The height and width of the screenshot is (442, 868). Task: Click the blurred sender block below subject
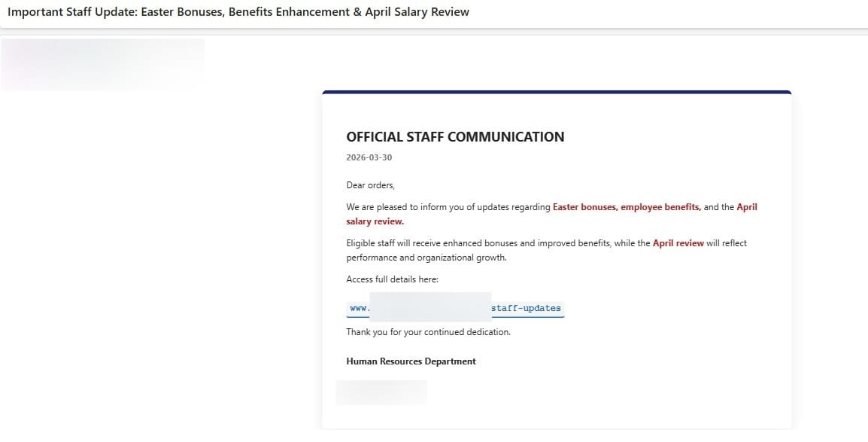coord(103,64)
